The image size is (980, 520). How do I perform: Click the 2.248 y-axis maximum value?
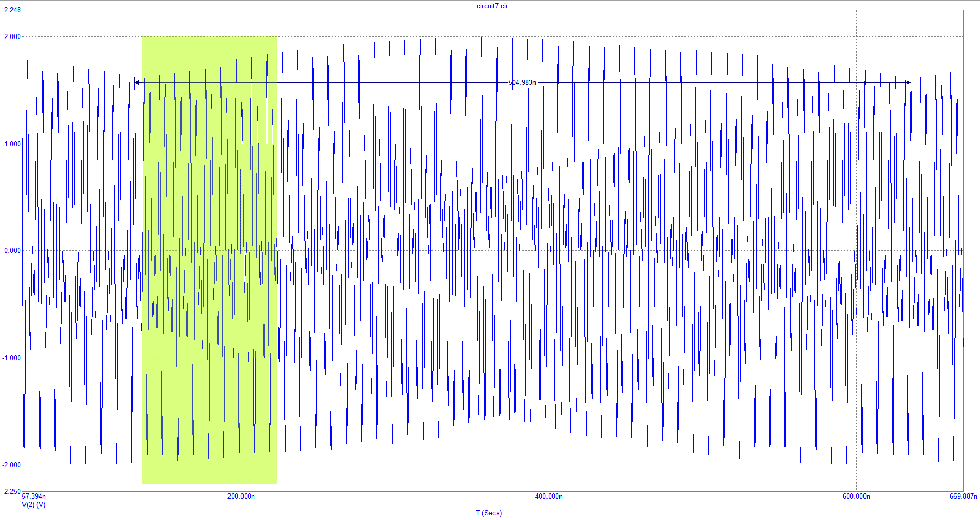[12, 10]
